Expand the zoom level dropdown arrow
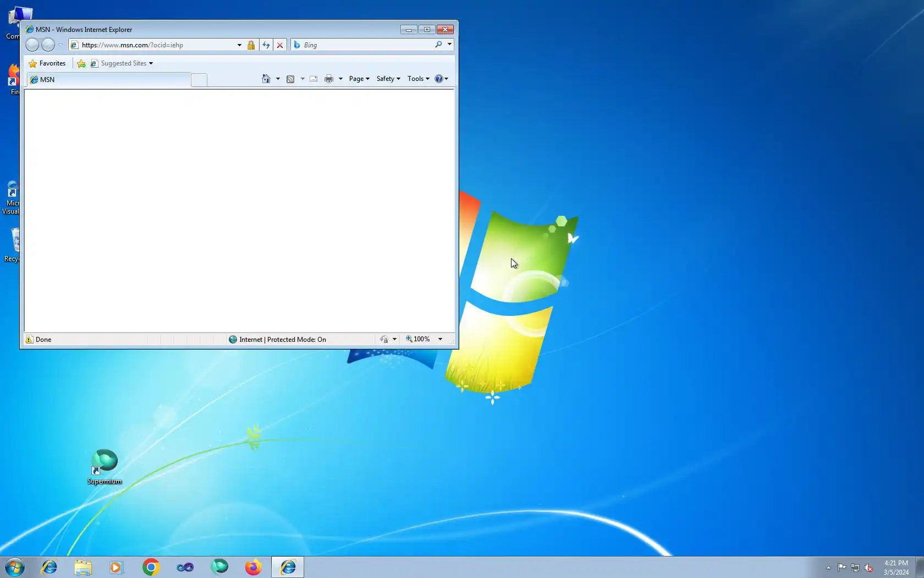Screen dimensions: 924x578 440,340
